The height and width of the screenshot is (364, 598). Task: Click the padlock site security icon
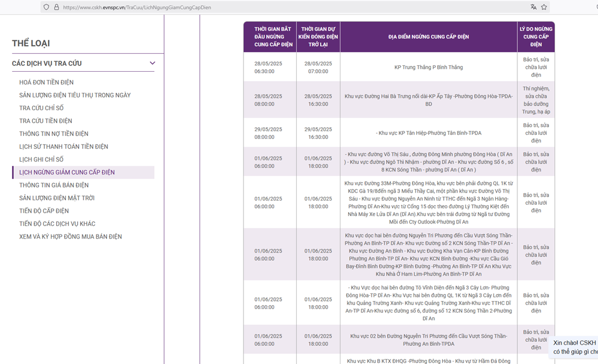57,7
